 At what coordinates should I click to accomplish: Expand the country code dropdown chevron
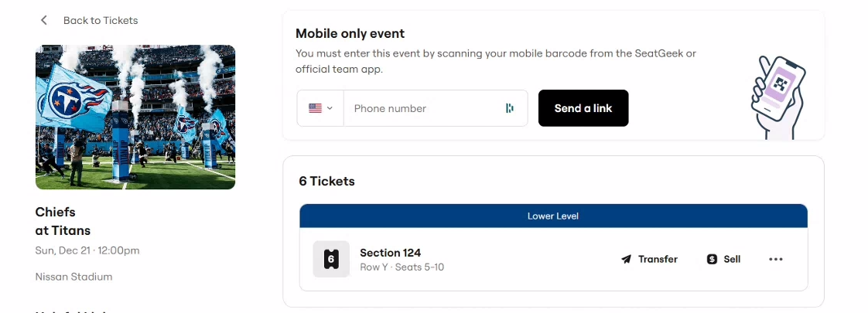pyautogui.click(x=330, y=108)
